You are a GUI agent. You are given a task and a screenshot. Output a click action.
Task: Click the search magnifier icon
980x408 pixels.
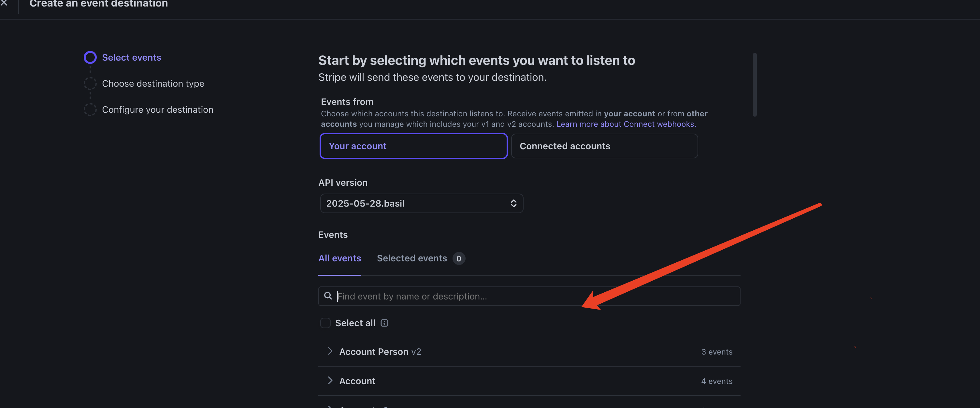coord(327,296)
